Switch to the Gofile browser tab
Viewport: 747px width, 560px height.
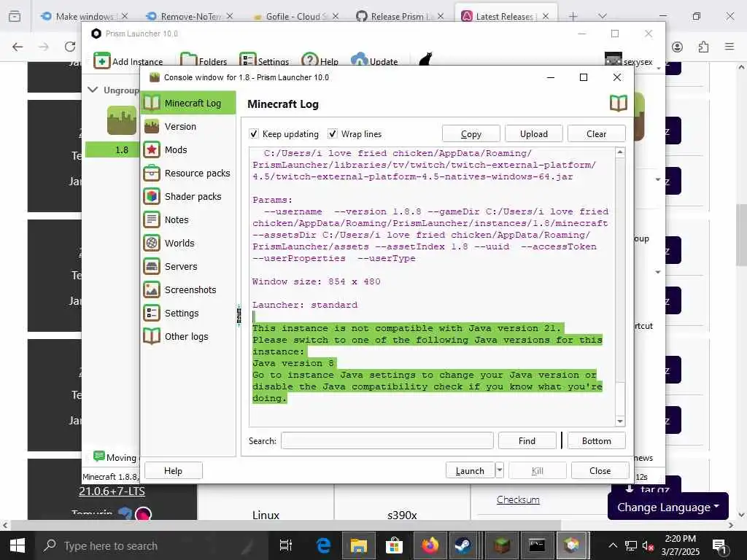pyautogui.click(x=296, y=16)
